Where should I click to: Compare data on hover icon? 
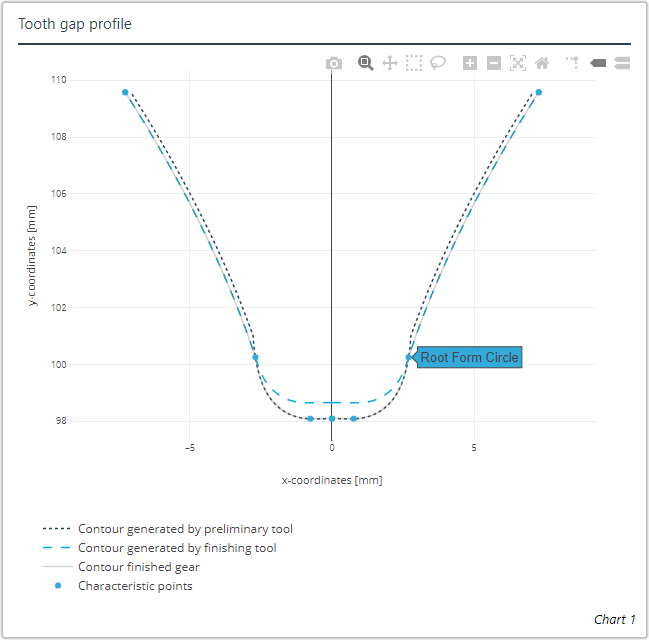pyautogui.click(x=622, y=63)
